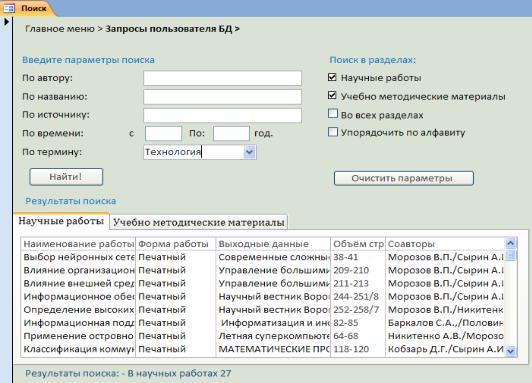Click the start year field after с

(x=164, y=133)
